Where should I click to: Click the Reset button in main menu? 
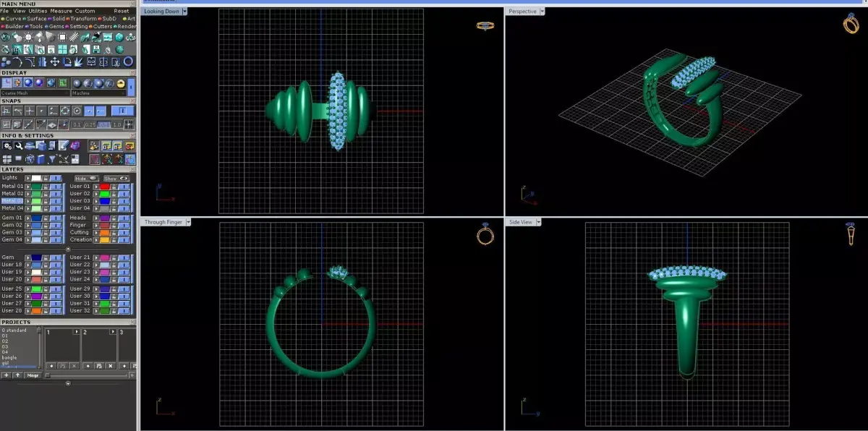122,11
